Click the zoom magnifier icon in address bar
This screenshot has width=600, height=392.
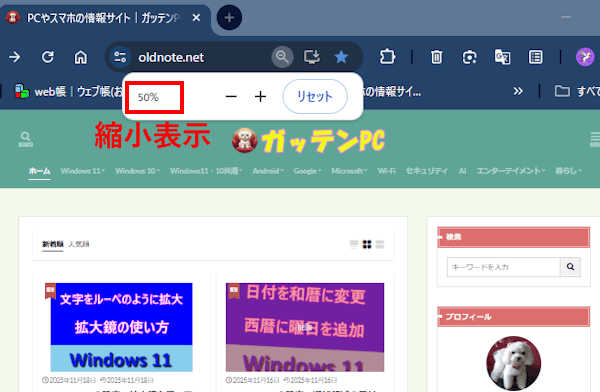click(x=282, y=57)
